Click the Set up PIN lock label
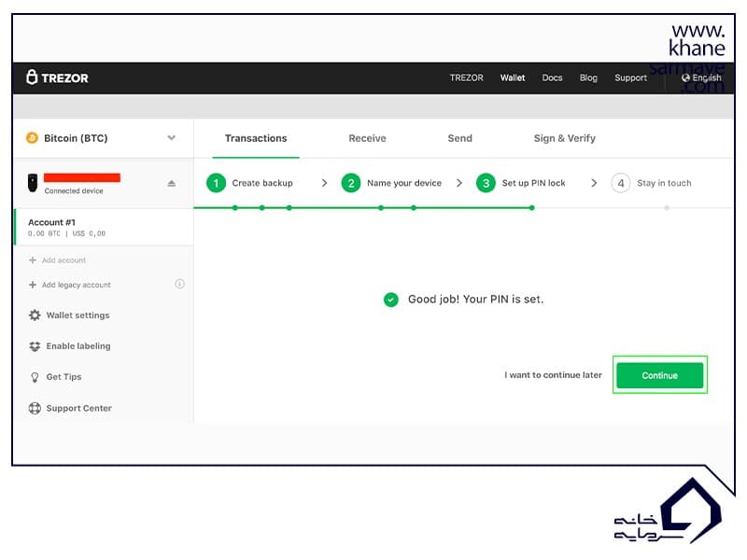This screenshot has height=560, width=747. (x=533, y=183)
